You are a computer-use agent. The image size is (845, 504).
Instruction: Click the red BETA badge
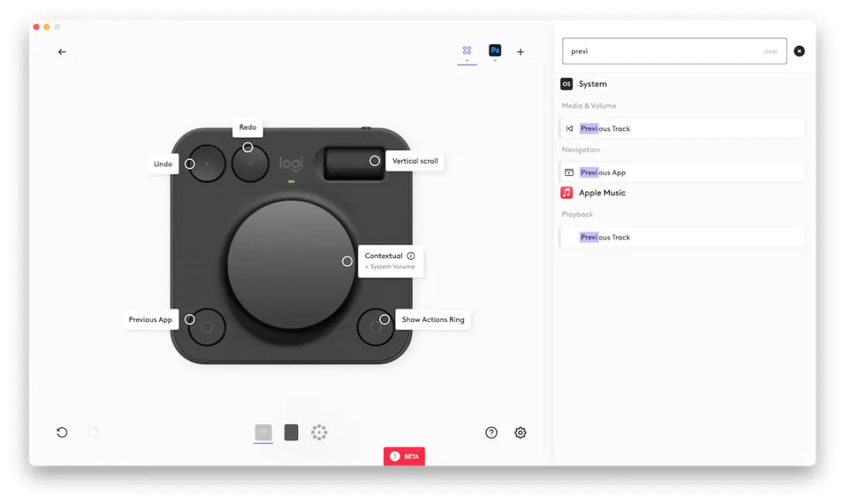(x=404, y=456)
